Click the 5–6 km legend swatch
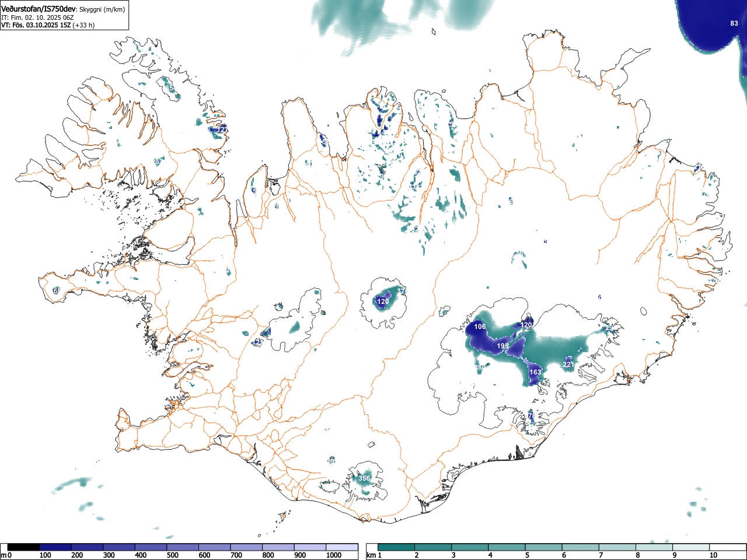The width and height of the screenshot is (747, 560). (544, 547)
